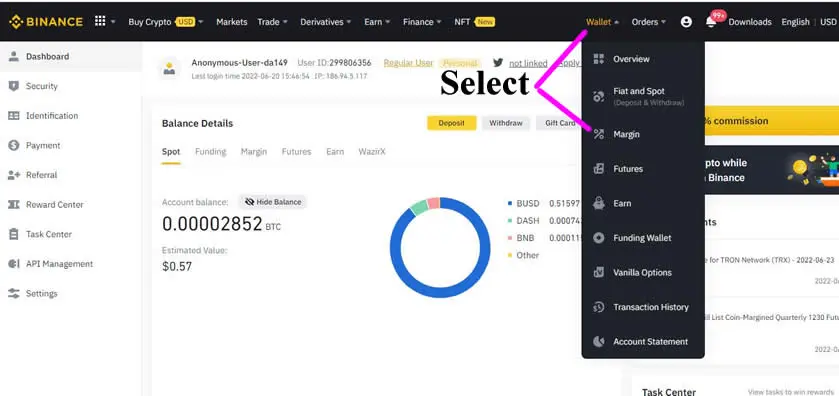Switch to the WazirX balance tab
The height and width of the screenshot is (396, 839).
[x=372, y=152]
